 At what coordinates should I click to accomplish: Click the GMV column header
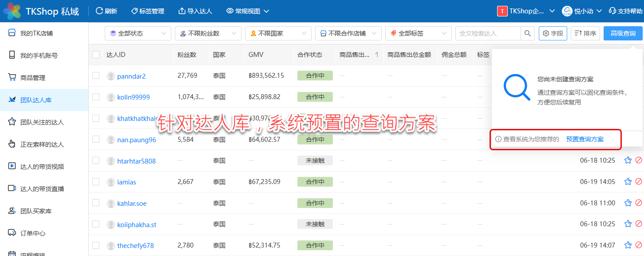(256, 55)
